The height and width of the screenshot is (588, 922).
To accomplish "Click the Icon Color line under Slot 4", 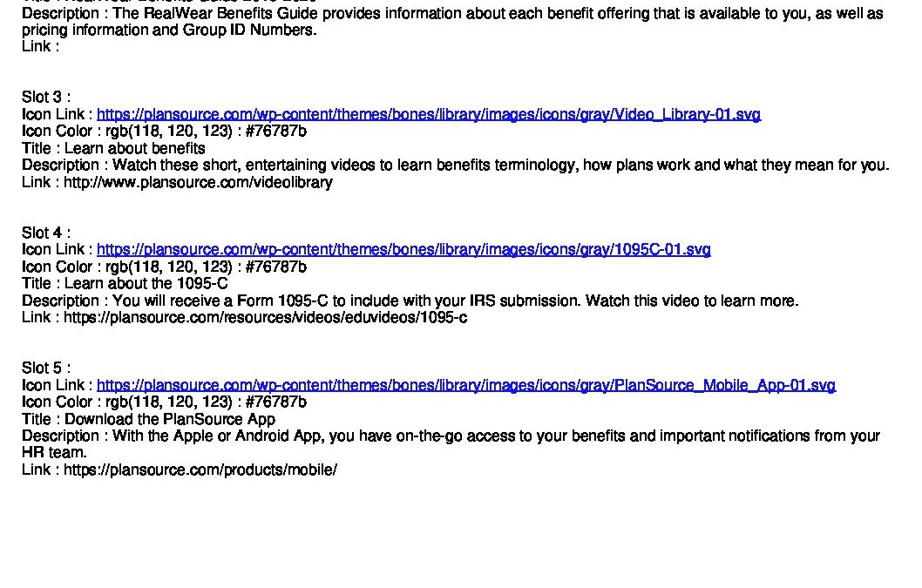I will click(x=164, y=267).
